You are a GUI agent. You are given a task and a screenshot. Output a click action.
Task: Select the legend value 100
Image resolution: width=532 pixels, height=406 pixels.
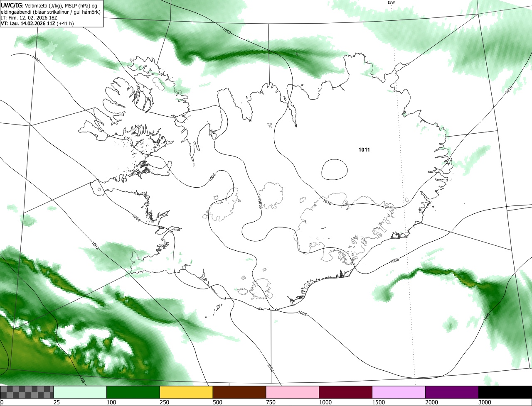pyautogui.click(x=111, y=402)
